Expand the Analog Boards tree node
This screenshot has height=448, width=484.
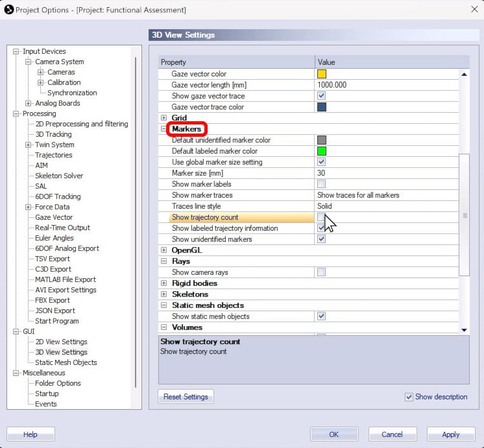29,103
